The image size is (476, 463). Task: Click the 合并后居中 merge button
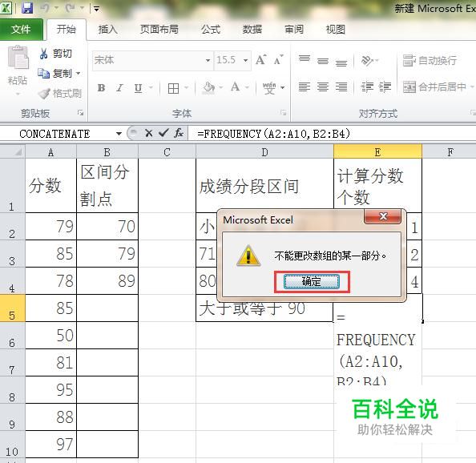tap(434, 87)
